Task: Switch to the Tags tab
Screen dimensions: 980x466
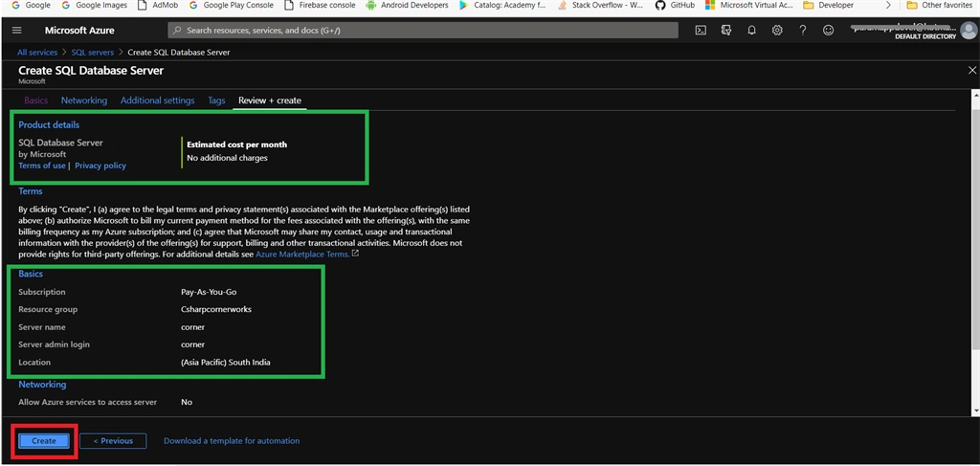Action: tap(216, 100)
